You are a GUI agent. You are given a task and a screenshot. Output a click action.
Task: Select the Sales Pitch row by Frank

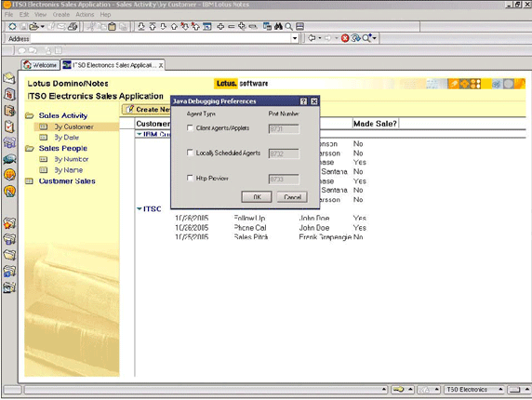click(268, 237)
